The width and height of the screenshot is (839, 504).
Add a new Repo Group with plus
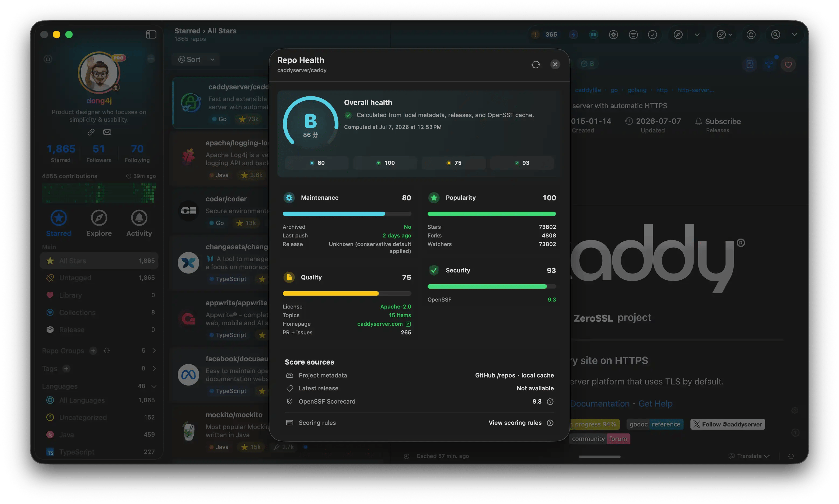(93, 351)
